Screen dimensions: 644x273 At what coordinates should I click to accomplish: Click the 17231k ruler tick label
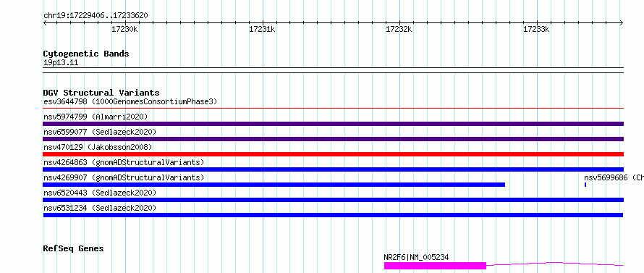262,29
